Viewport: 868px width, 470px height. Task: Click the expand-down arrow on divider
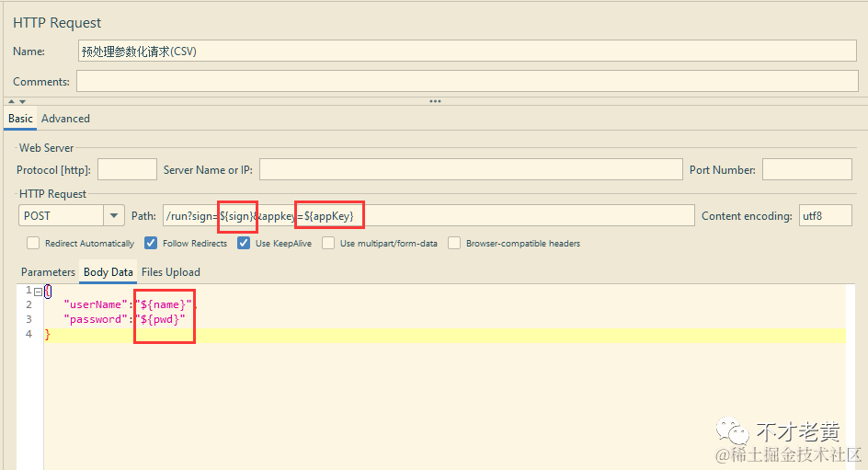[x=22, y=101]
